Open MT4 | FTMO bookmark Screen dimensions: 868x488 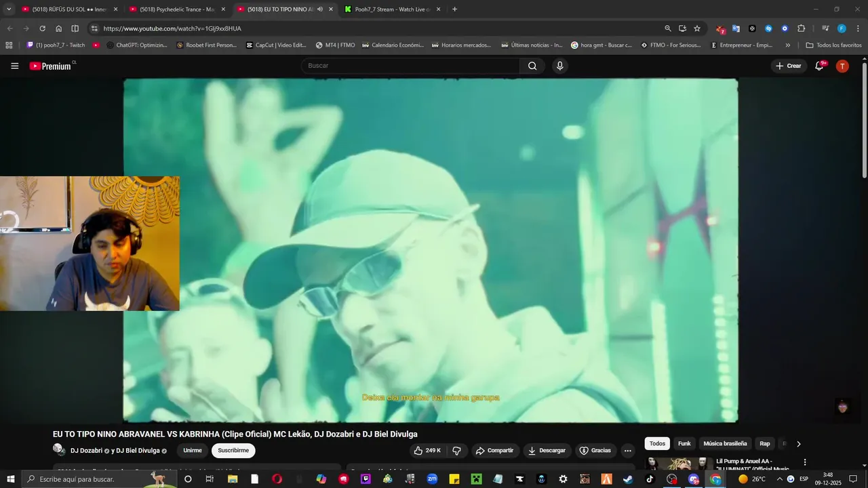(x=335, y=45)
